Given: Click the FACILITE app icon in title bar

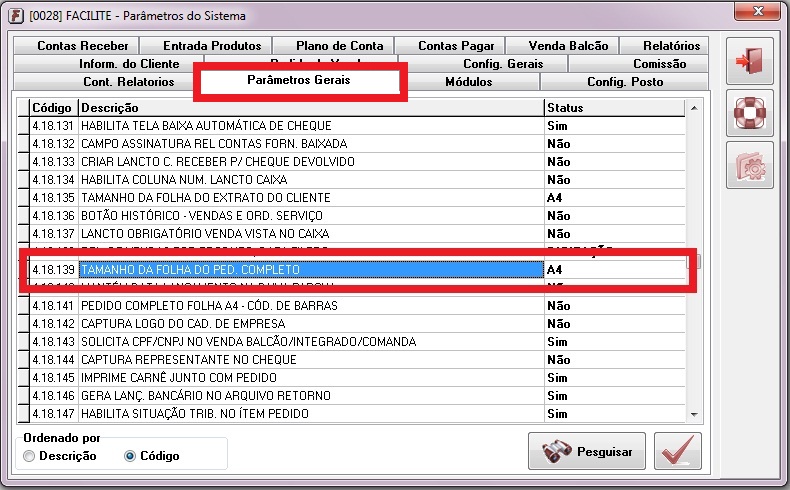Looking at the screenshot, I should [16, 16].
